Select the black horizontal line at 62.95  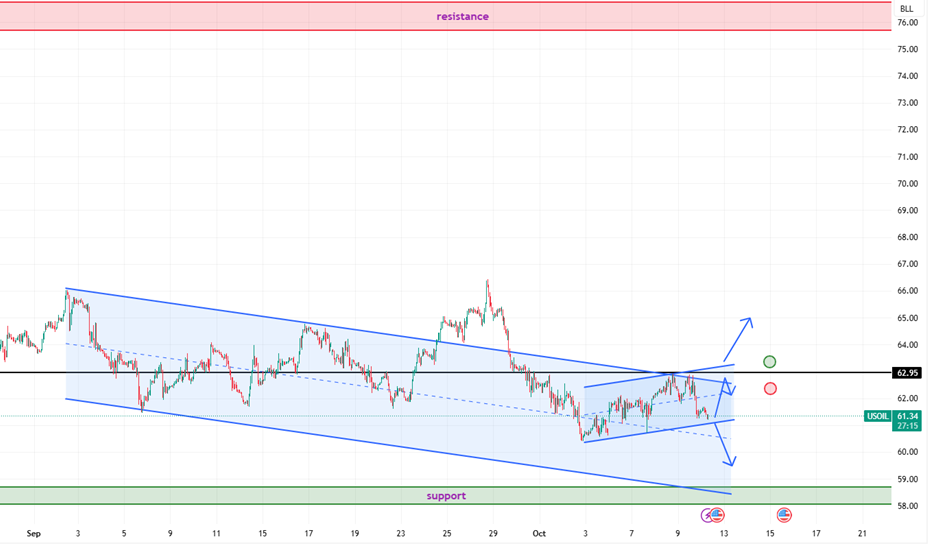(300, 373)
